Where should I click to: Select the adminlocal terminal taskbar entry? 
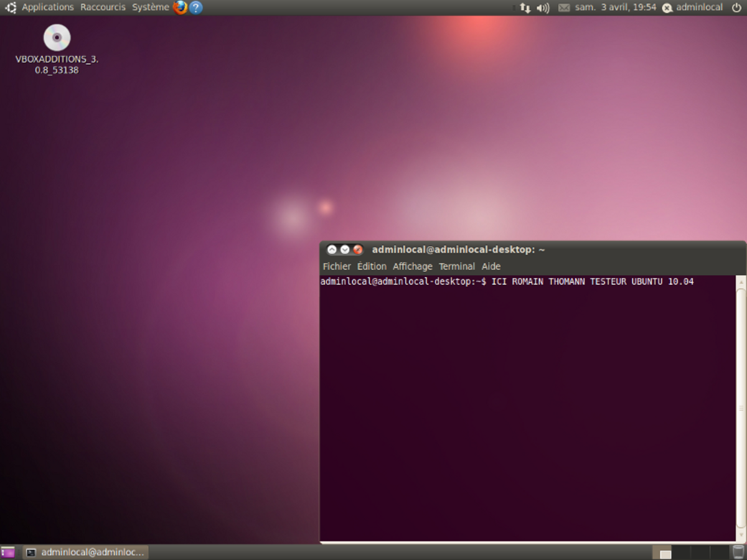tap(85, 552)
